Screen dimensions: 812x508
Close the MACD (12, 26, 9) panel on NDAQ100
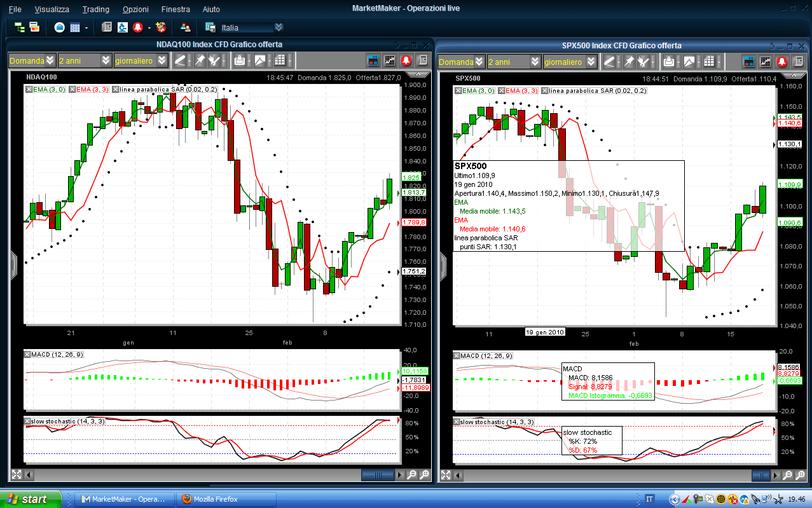[27, 355]
